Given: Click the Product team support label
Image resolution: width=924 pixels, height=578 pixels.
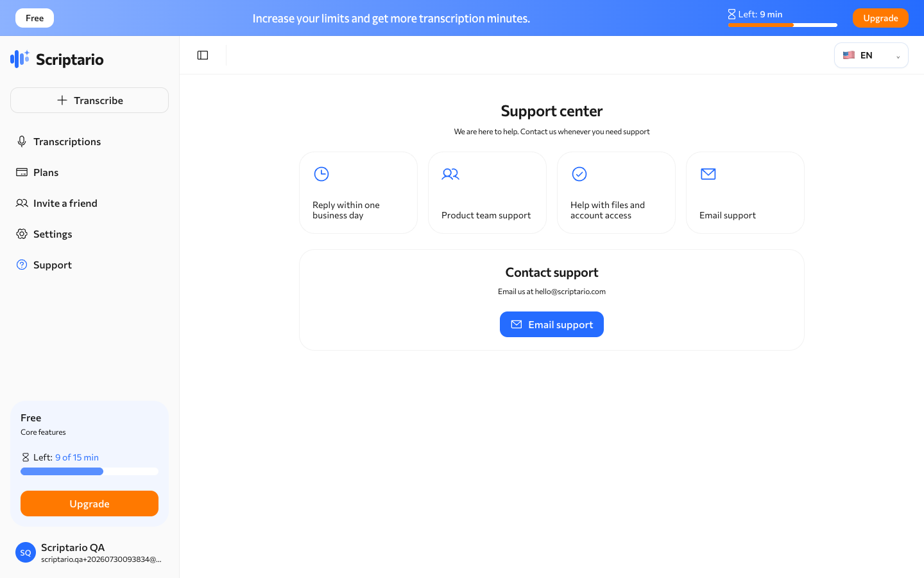Looking at the screenshot, I should 486,215.
